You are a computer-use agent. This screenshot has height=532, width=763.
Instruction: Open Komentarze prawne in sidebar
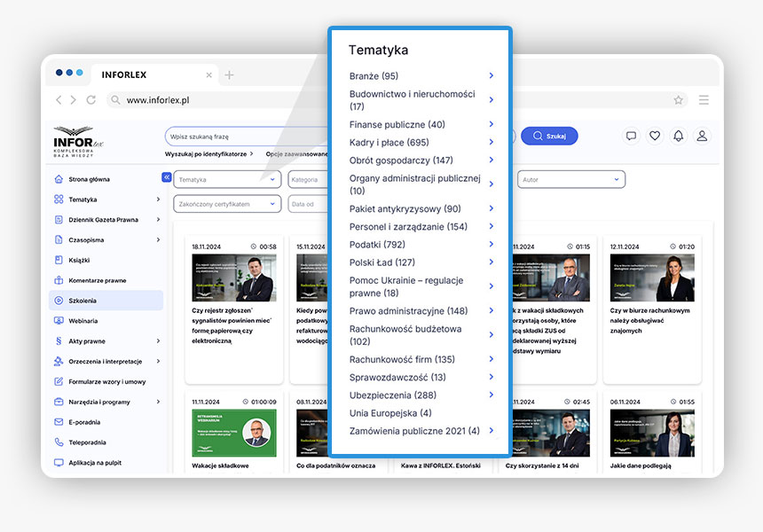point(97,280)
